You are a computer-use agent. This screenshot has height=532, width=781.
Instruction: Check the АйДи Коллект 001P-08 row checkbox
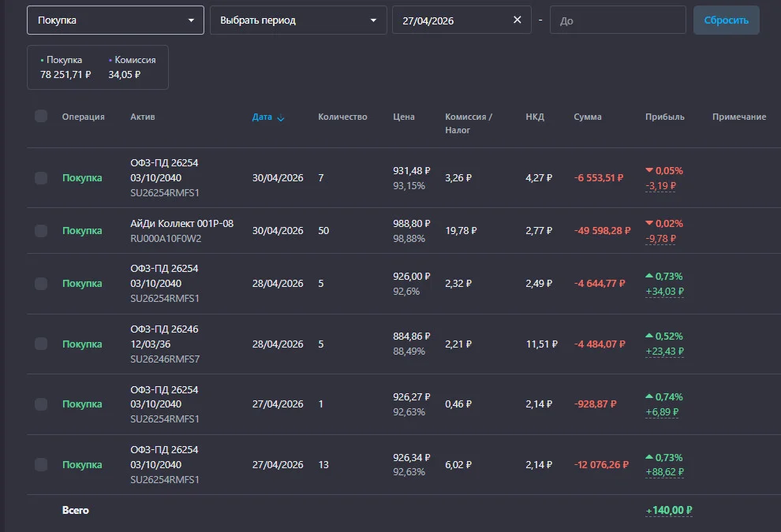pos(41,231)
